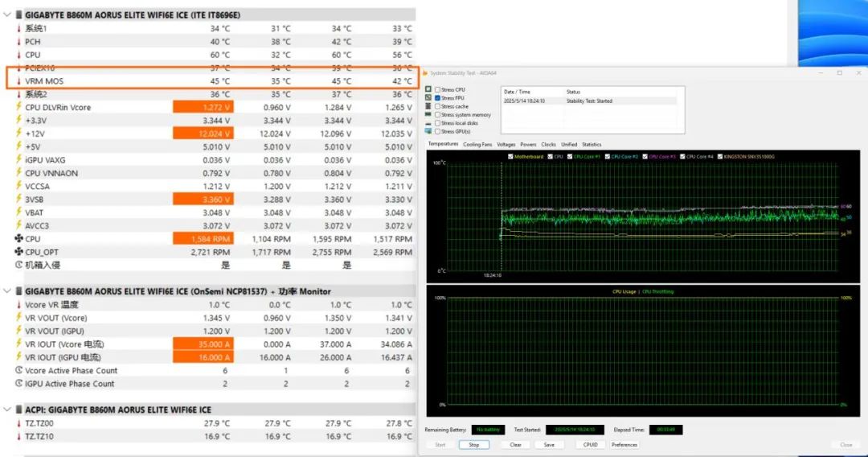Click thermometer icon on the 系統1 row
Viewport: 868px width, 457px height.
(18, 28)
